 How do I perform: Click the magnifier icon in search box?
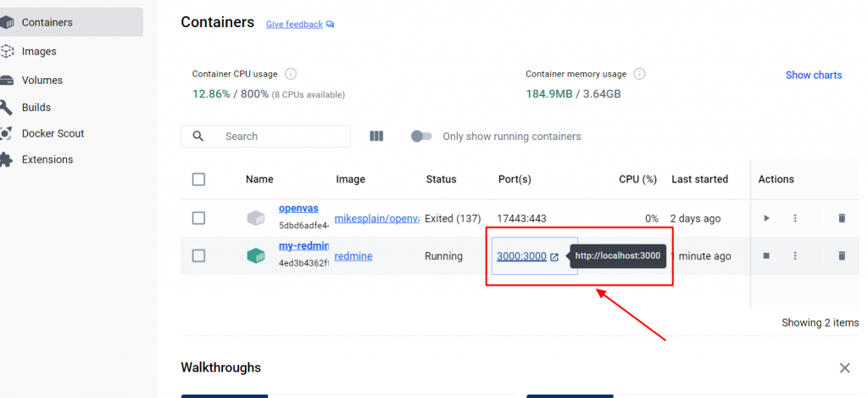tap(198, 136)
